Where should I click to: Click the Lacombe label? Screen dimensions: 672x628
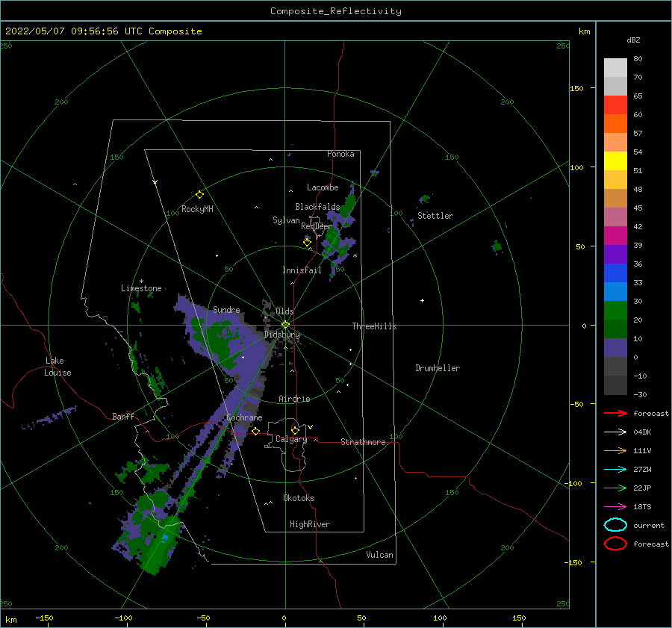coord(323,187)
